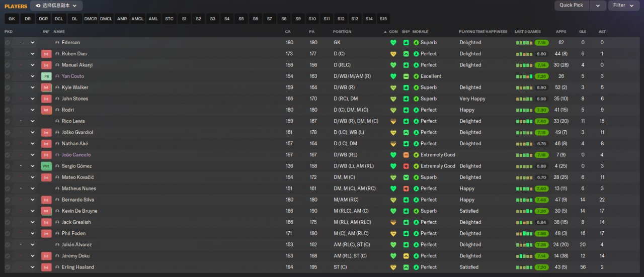Image resolution: width=644 pixels, height=277 pixels.
Task: Click Yan Couto's IPR status badge
Action: (x=46, y=76)
